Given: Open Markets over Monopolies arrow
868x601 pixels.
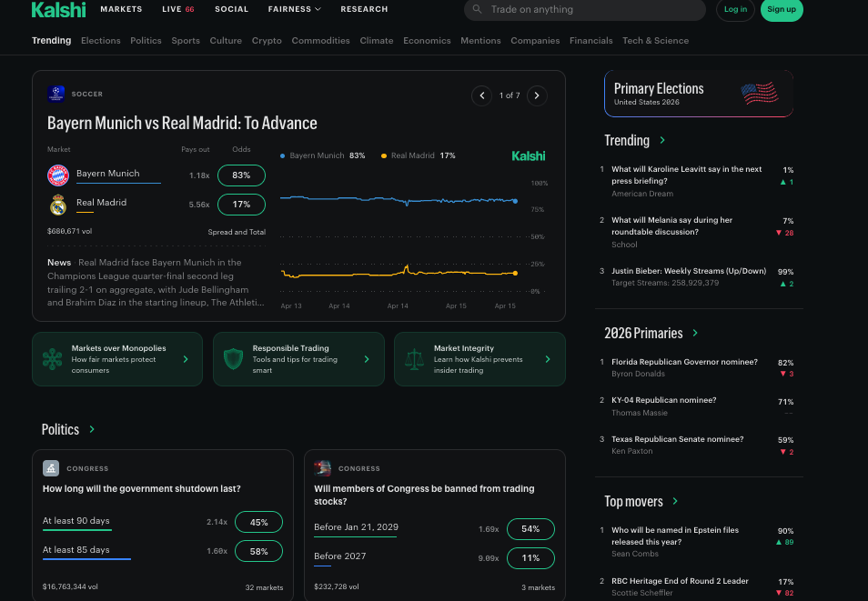Looking at the screenshot, I should pos(186,359).
